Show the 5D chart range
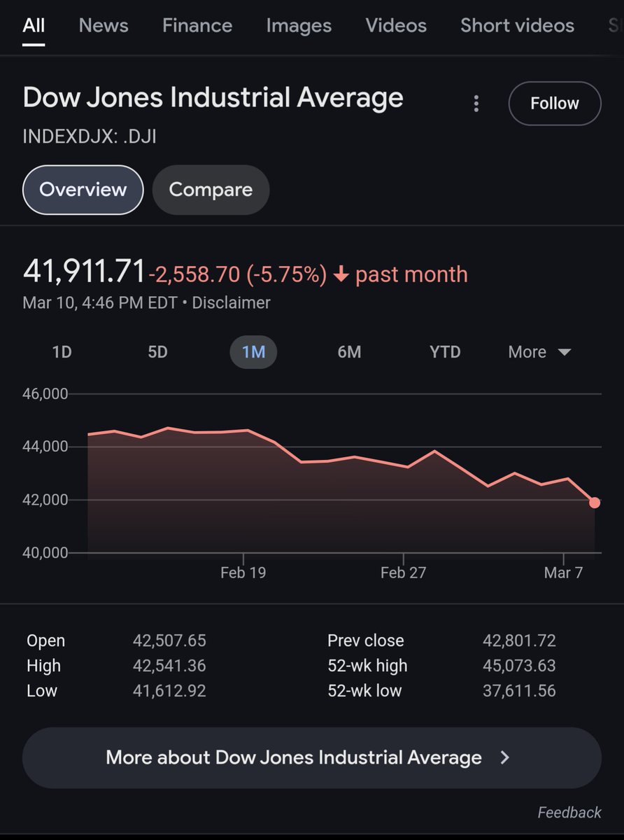 158,352
